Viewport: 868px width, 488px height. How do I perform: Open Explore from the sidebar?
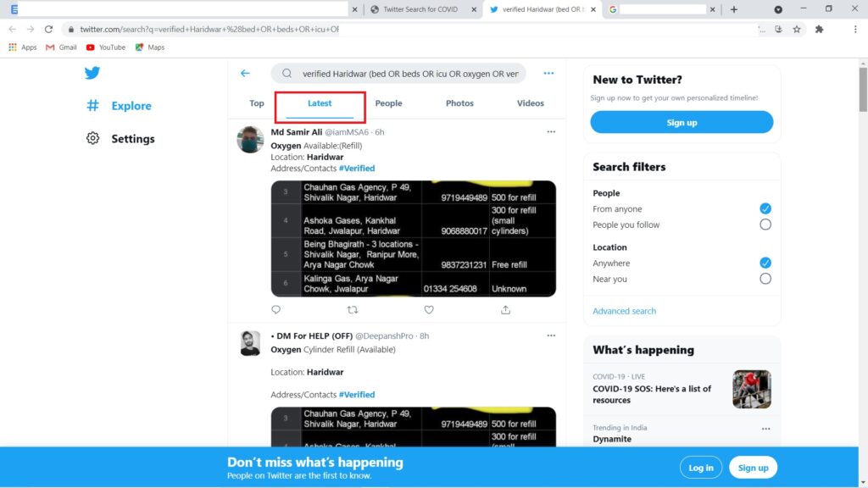(x=119, y=106)
